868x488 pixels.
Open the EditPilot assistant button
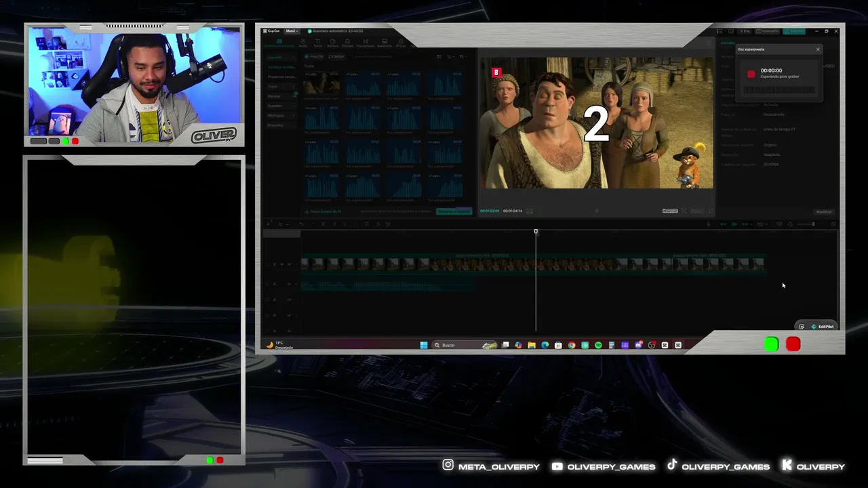pos(822,327)
